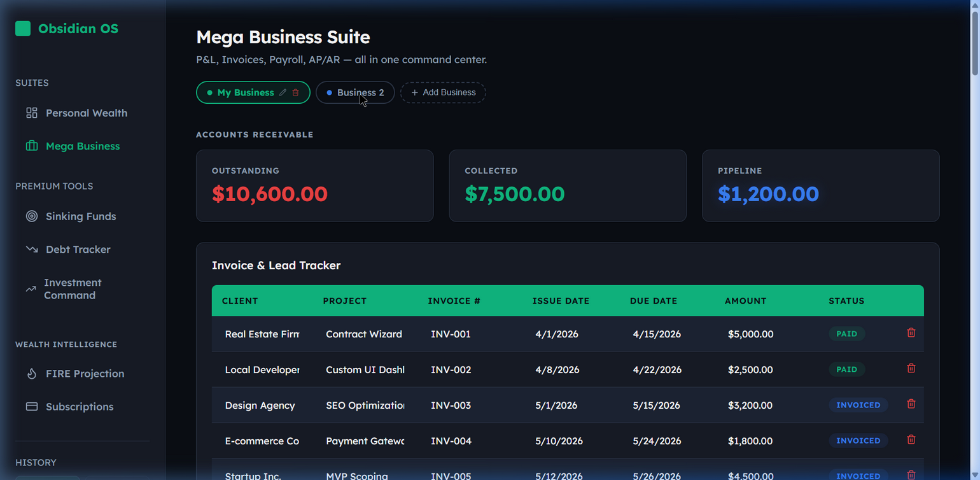Click the Payment Gateway project field

click(x=365, y=441)
